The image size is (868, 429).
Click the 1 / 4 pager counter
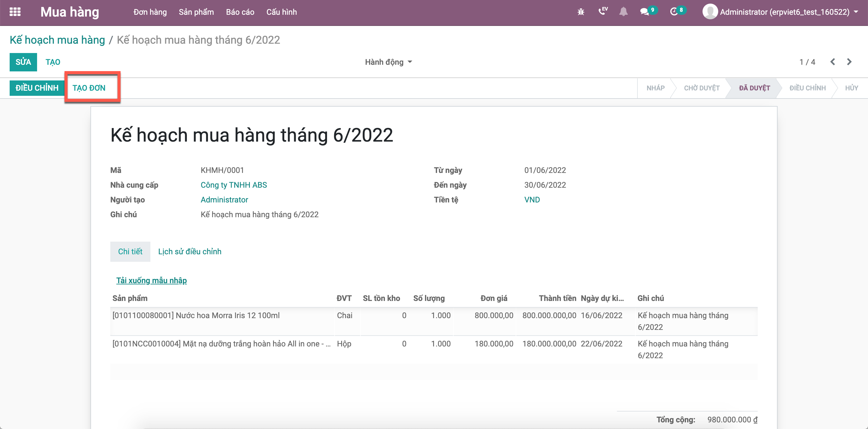807,62
